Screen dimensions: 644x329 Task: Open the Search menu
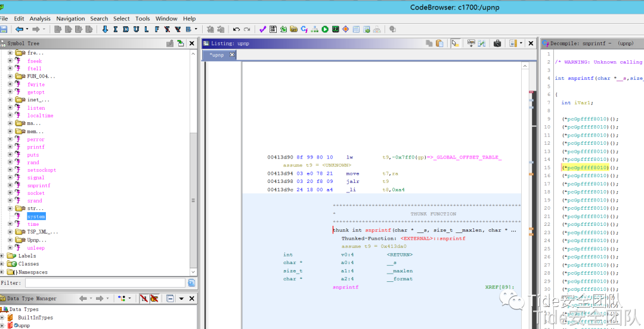tap(99, 18)
